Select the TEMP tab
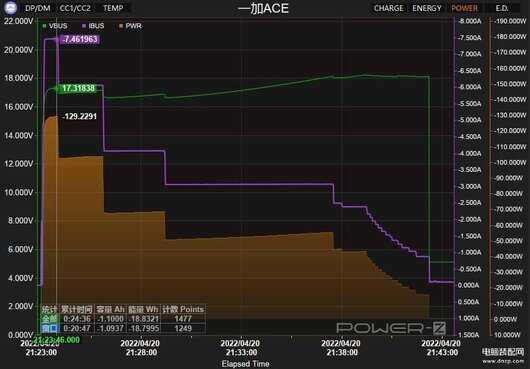The height and width of the screenshot is (369, 530). pyautogui.click(x=113, y=8)
